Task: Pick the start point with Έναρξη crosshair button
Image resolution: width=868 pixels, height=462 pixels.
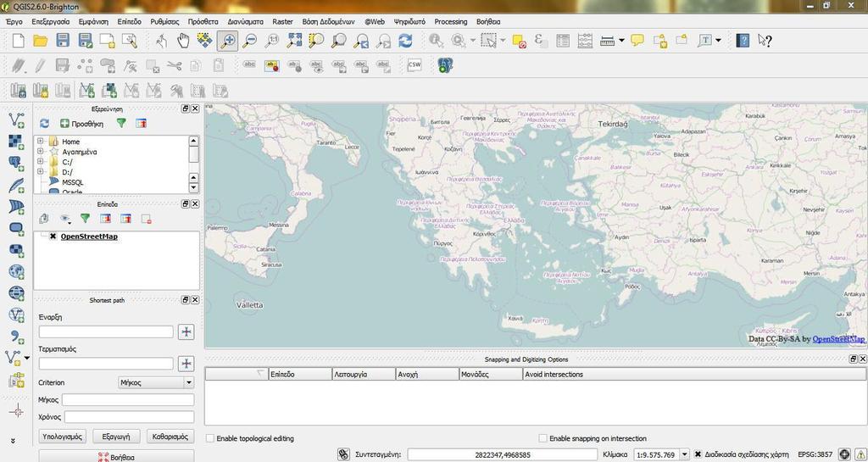Action: click(x=186, y=331)
